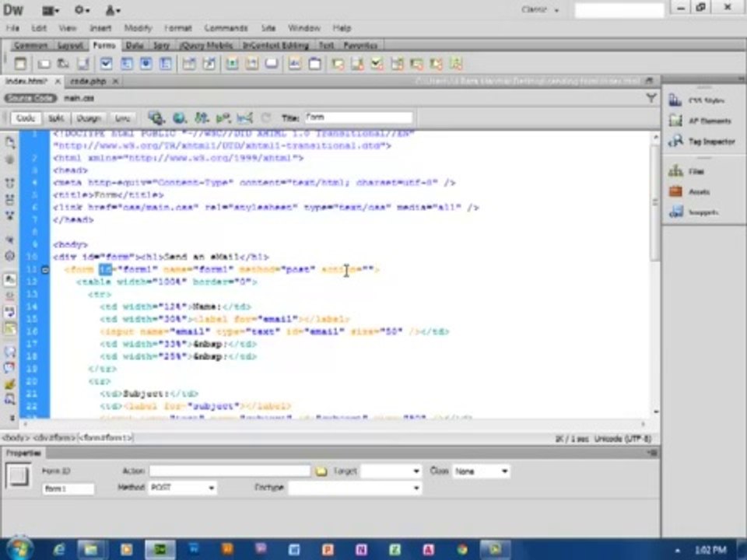Toggle Live view

[122, 117]
